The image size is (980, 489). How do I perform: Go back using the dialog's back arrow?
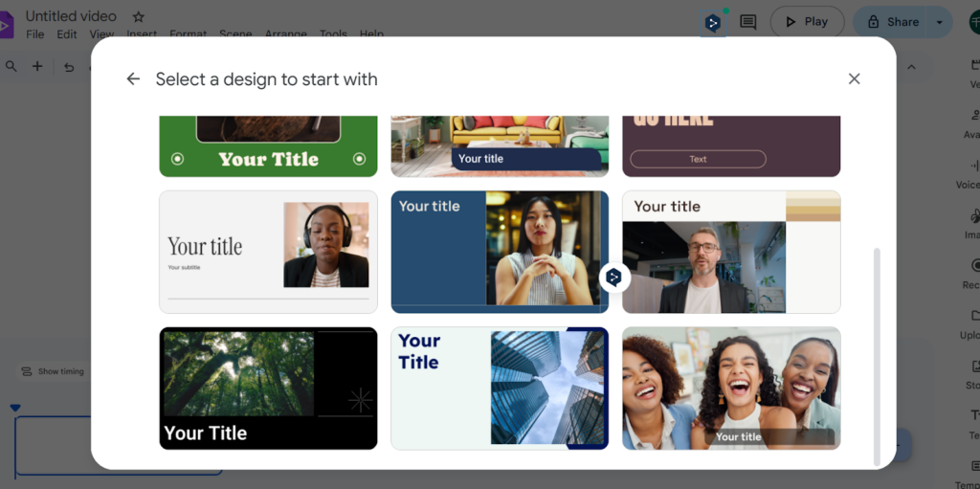133,78
